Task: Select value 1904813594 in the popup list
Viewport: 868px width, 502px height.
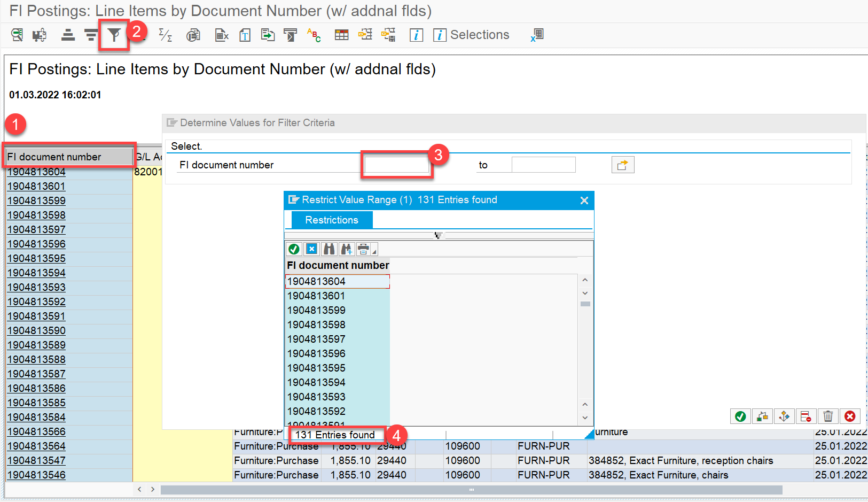Action: [337, 382]
